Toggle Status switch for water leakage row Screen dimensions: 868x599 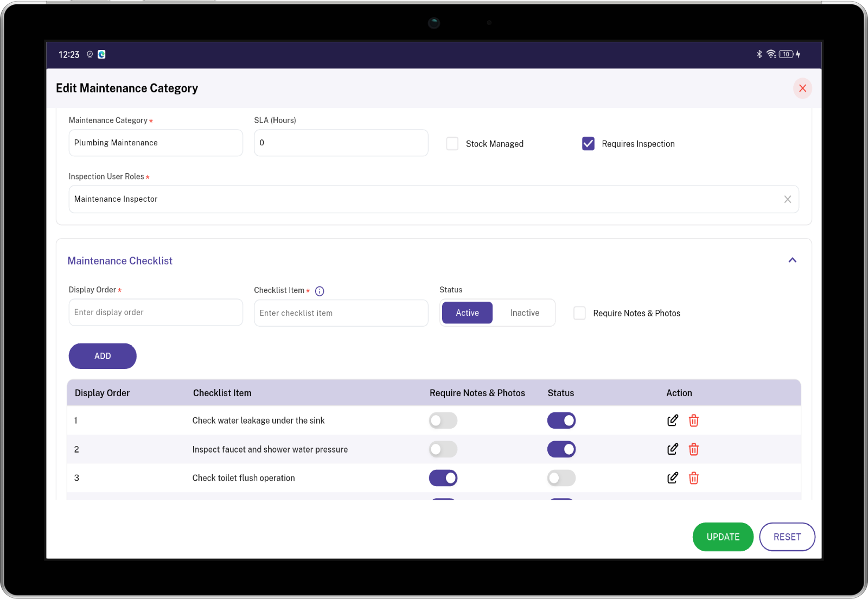pyautogui.click(x=561, y=420)
